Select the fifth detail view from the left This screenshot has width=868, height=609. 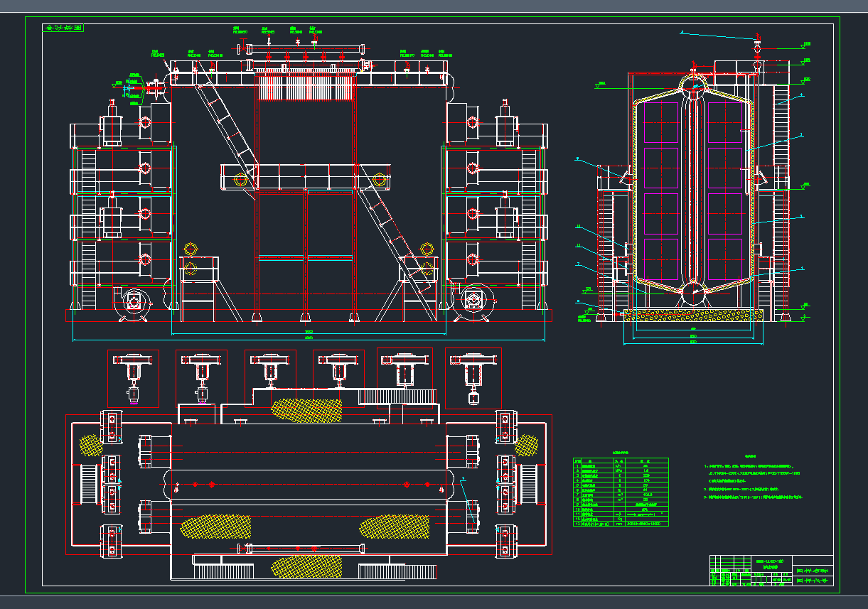point(404,378)
